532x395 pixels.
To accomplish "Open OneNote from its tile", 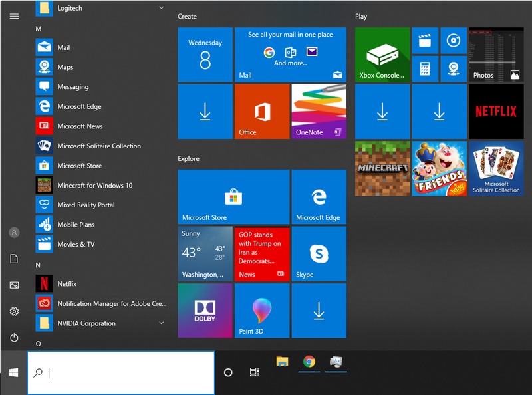I will 319,111.
